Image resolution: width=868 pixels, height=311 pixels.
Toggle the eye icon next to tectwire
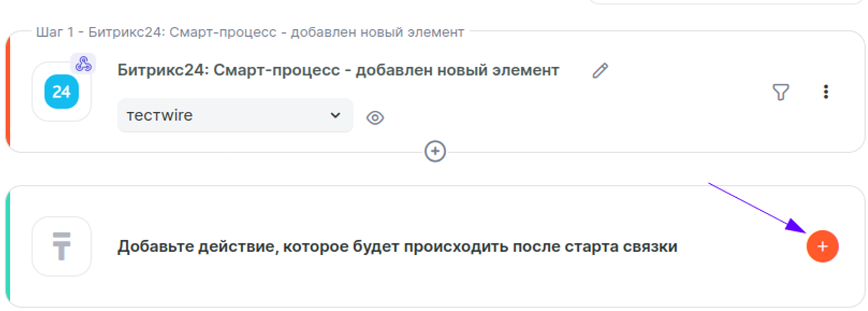[x=375, y=118]
